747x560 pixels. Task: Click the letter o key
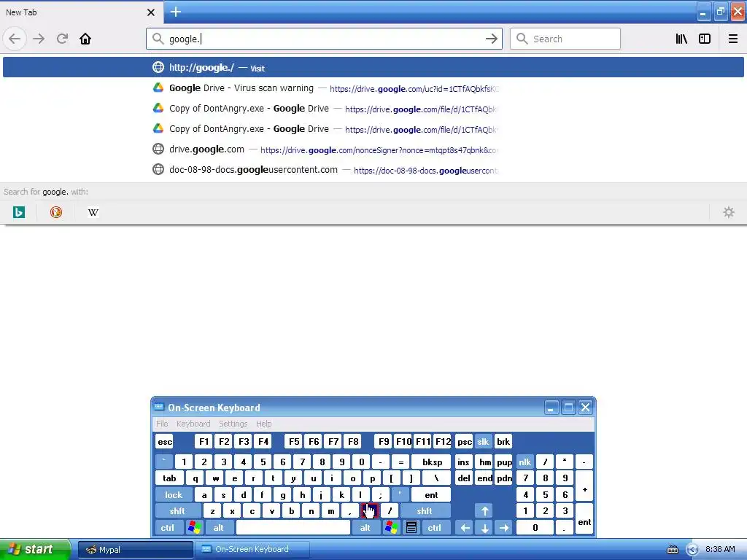tap(352, 478)
